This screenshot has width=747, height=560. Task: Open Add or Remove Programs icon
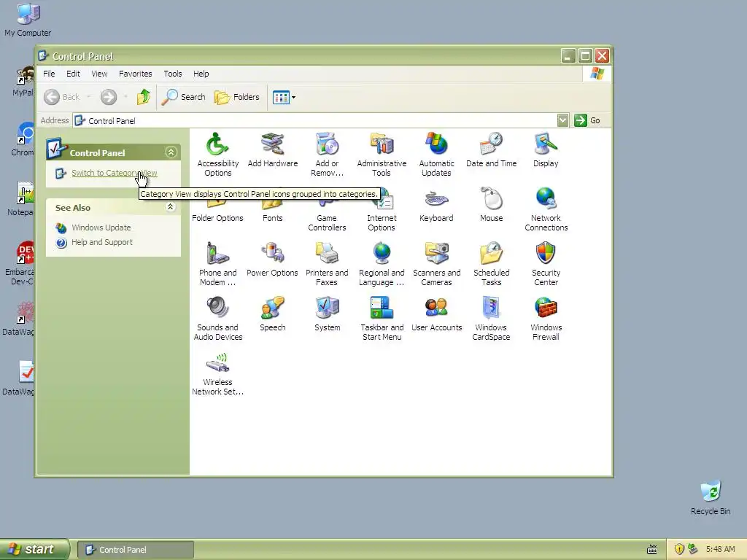pyautogui.click(x=327, y=155)
